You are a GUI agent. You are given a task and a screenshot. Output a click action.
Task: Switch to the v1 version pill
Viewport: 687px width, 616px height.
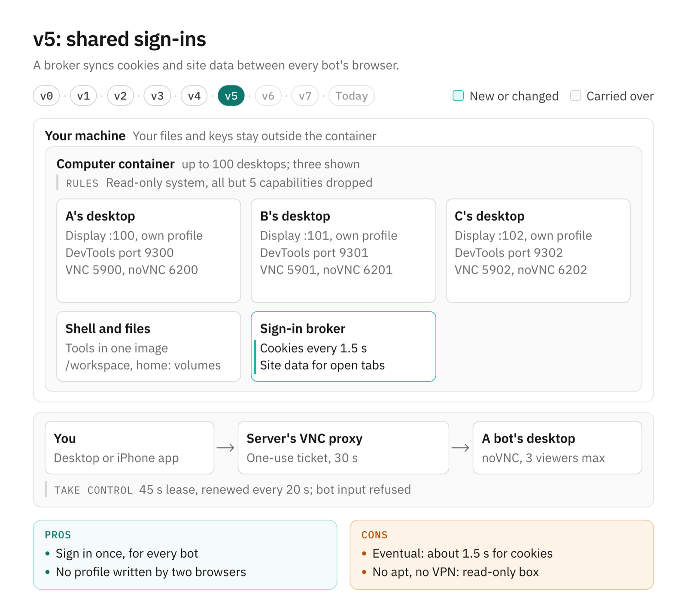click(83, 96)
